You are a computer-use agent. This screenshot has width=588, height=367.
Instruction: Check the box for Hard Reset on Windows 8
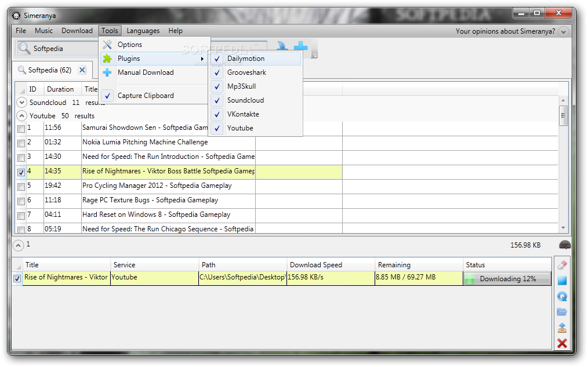(21, 216)
